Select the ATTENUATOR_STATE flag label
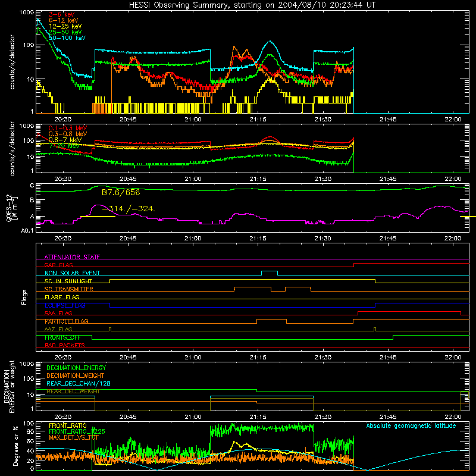Image resolution: width=476 pixels, height=476 pixels. pyautogui.click(x=72, y=257)
